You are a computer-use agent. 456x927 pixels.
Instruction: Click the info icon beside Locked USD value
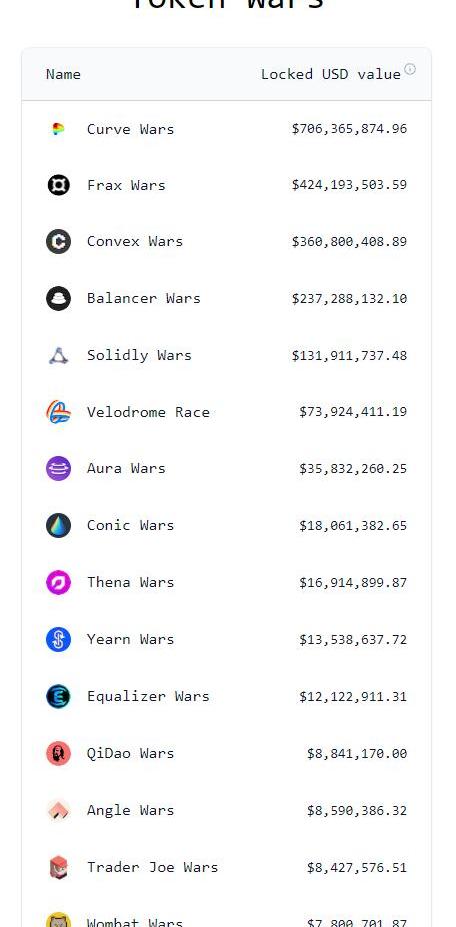[410, 69]
